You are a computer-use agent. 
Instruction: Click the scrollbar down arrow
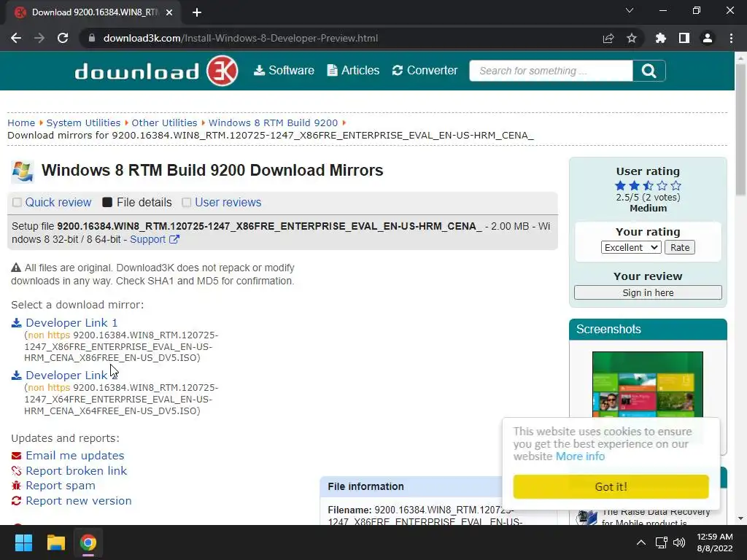point(740,518)
